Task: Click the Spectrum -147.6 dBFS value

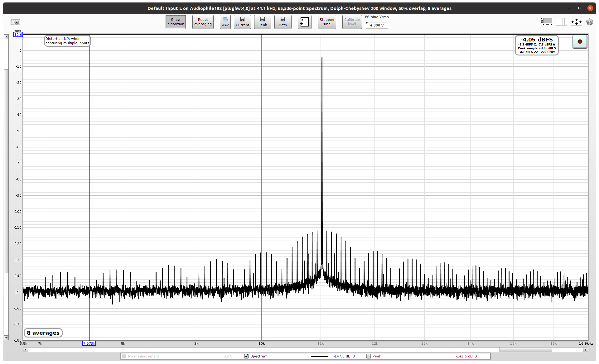Action: [344, 356]
